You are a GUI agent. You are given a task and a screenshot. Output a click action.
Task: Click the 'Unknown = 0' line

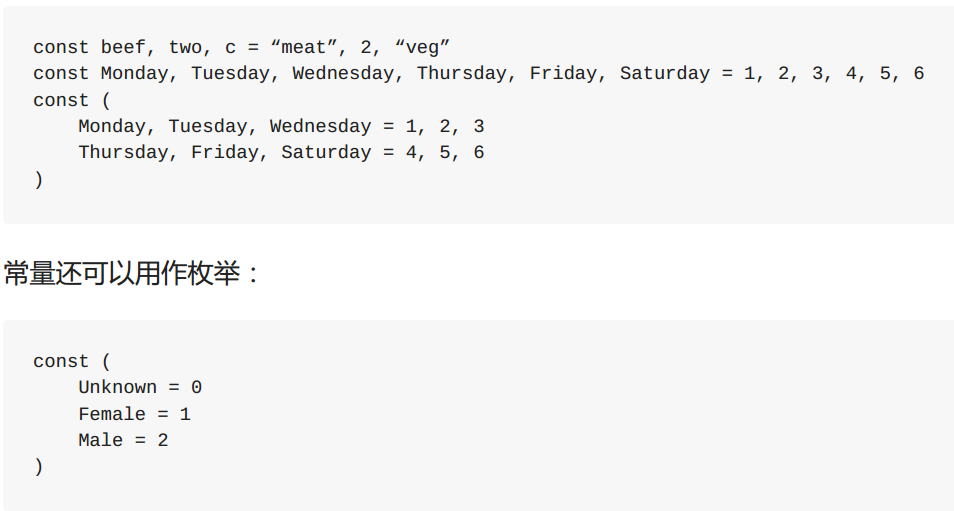(x=140, y=388)
